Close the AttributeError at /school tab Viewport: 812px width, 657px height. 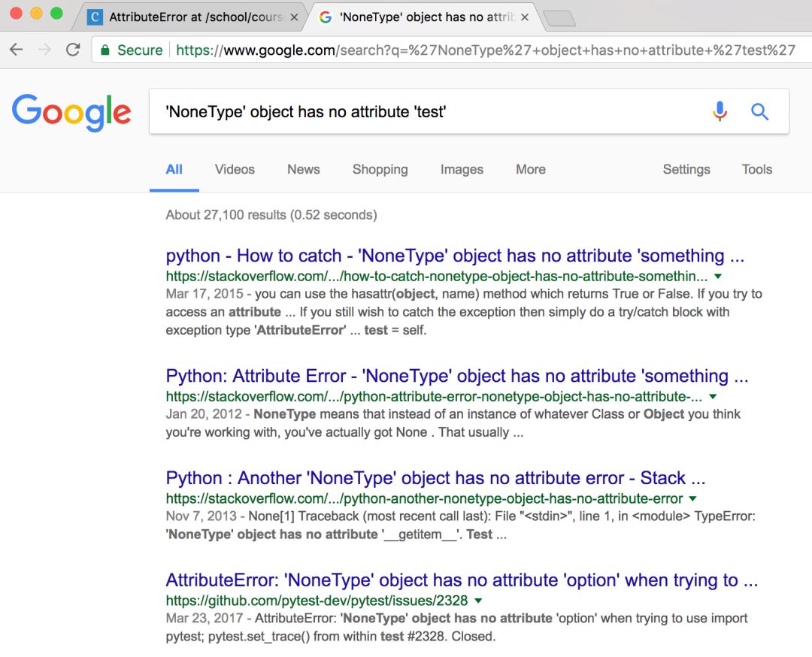[294, 17]
